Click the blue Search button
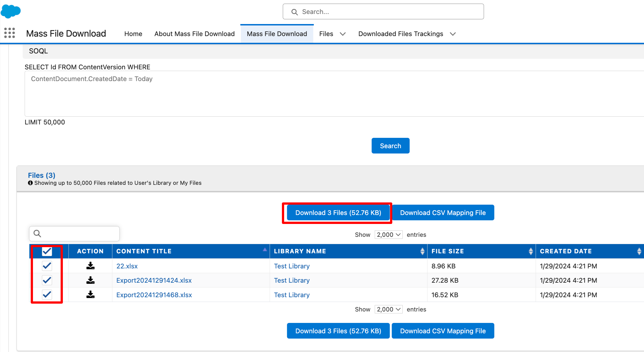The image size is (644, 352). 390,146
